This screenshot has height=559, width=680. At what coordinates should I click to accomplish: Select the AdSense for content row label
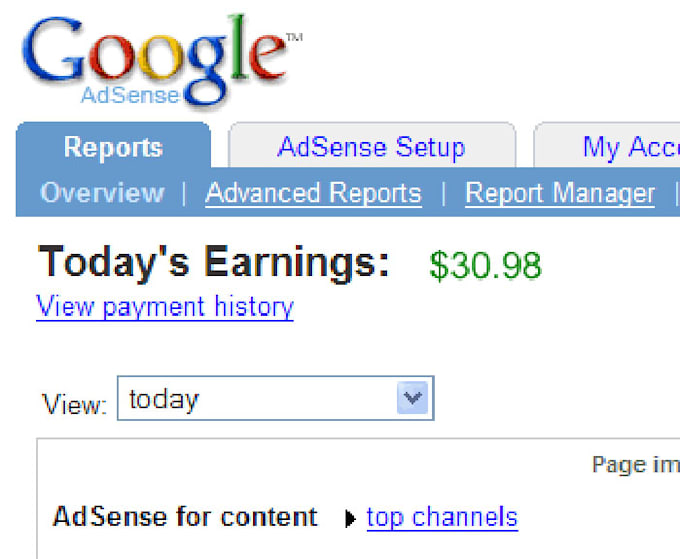(185, 517)
